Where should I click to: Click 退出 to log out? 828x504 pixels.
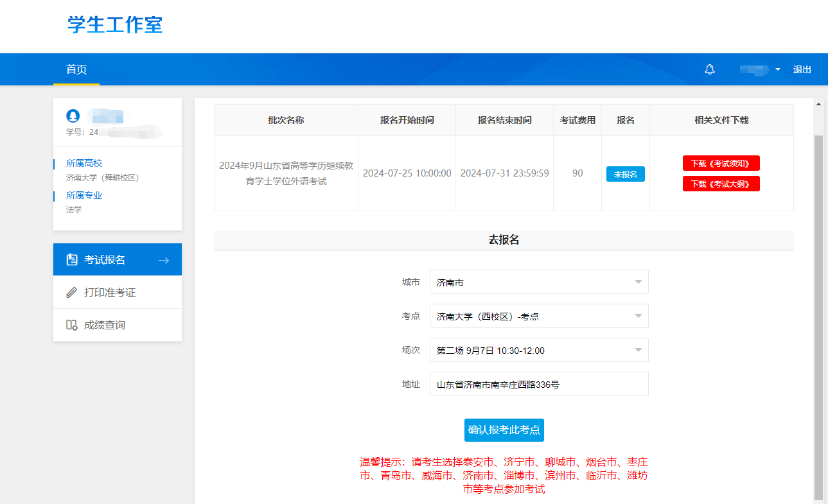click(x=802, y=69)
